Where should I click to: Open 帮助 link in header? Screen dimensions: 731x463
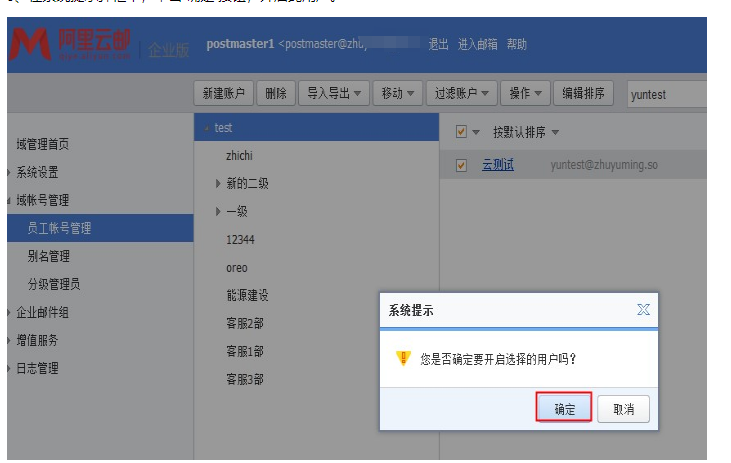[517, 44]
